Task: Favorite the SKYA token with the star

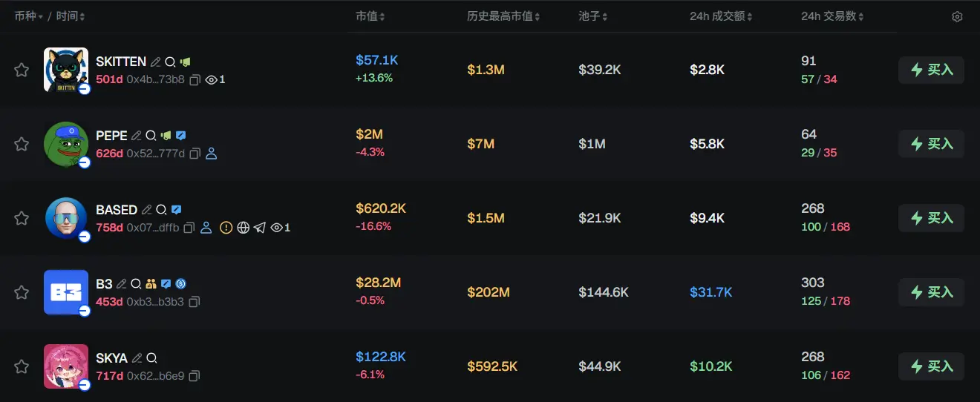Action: tap(22, 366)
